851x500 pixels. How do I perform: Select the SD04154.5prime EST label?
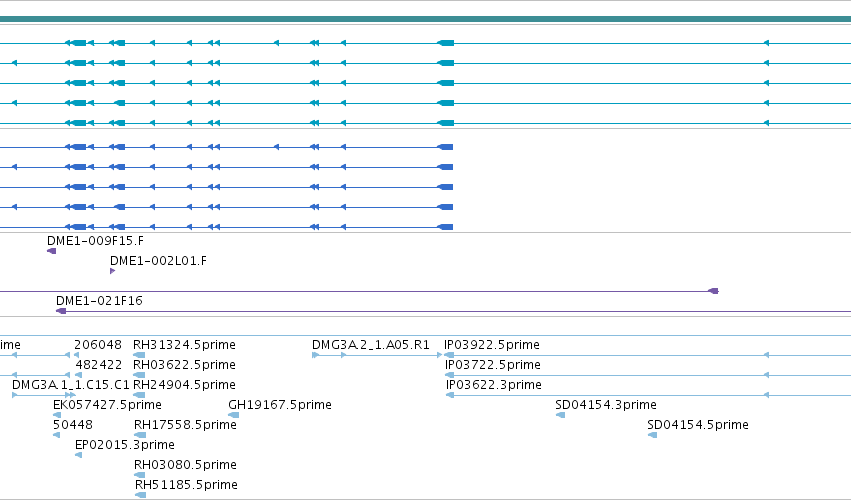698,425
